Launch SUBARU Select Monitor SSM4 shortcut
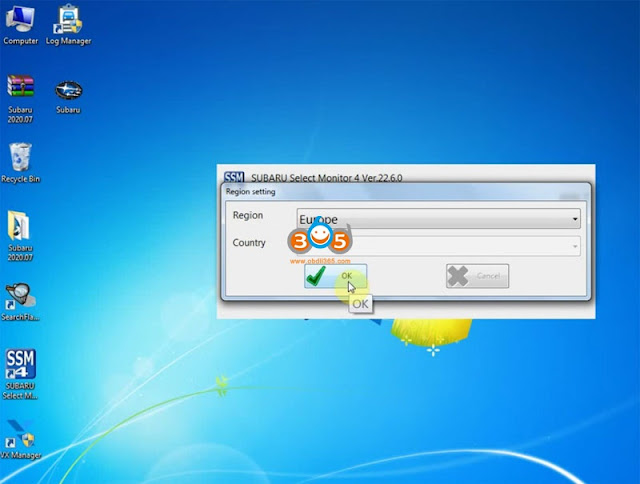Screen dimensions: 640x484 [20, 374]
